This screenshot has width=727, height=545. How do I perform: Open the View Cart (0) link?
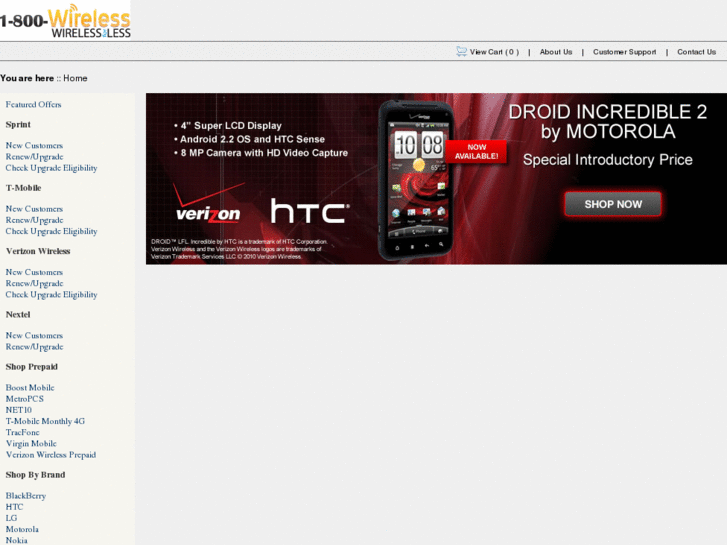click(x=494, y=52)
